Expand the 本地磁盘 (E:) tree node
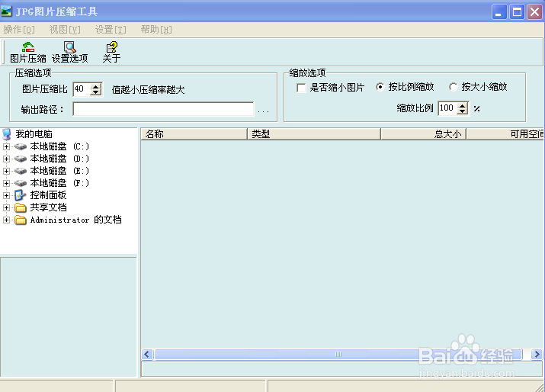The height and width of the screenshot is (392, 545). pyautogui.click(x=6, y=171)
